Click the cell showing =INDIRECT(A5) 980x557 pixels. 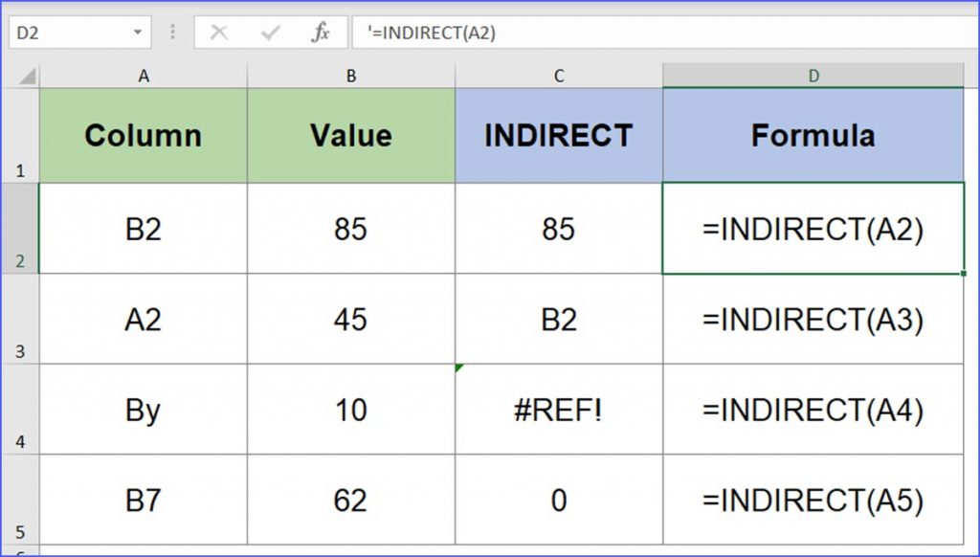pos(813,501)
